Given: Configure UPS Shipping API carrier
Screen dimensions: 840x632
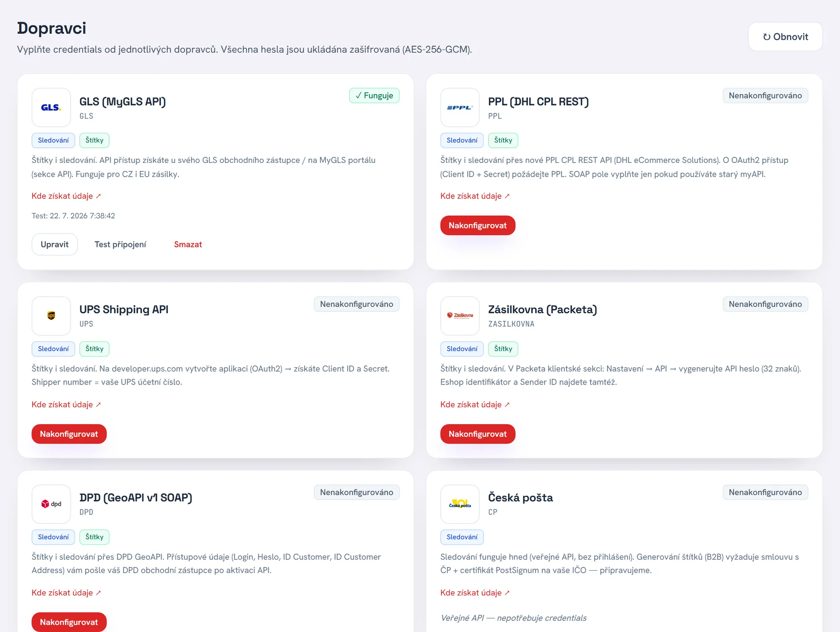Looking at the screenshot, I should tap(69, 434).
